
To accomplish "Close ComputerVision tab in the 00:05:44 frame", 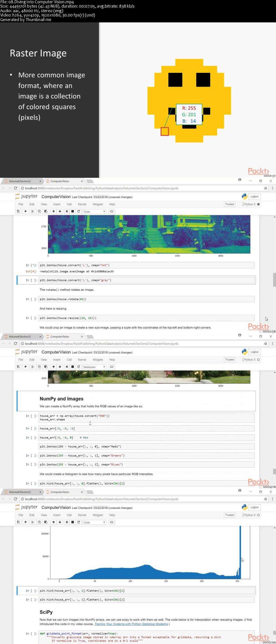I will [82, 492].
